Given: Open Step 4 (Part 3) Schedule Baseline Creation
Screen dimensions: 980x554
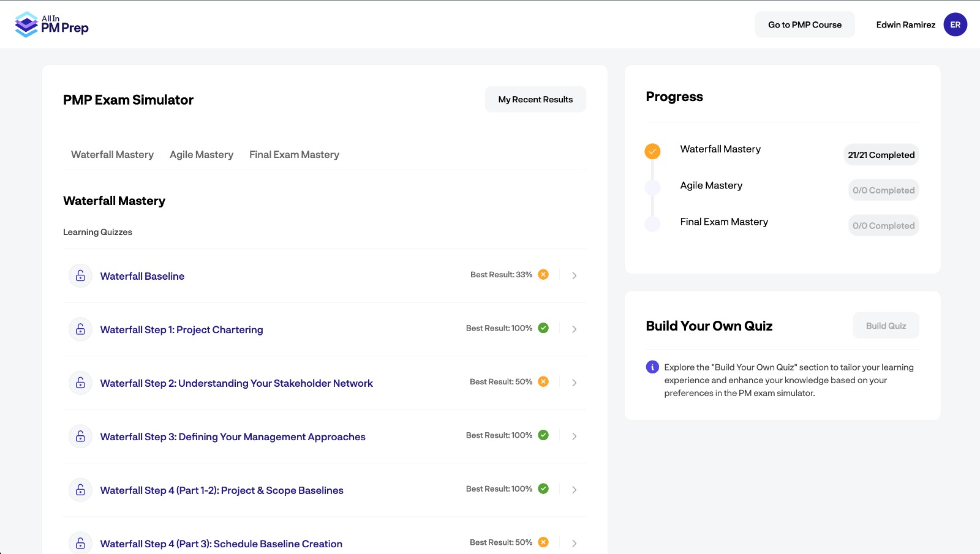Looking at the screenshot, I should [221, 544].
